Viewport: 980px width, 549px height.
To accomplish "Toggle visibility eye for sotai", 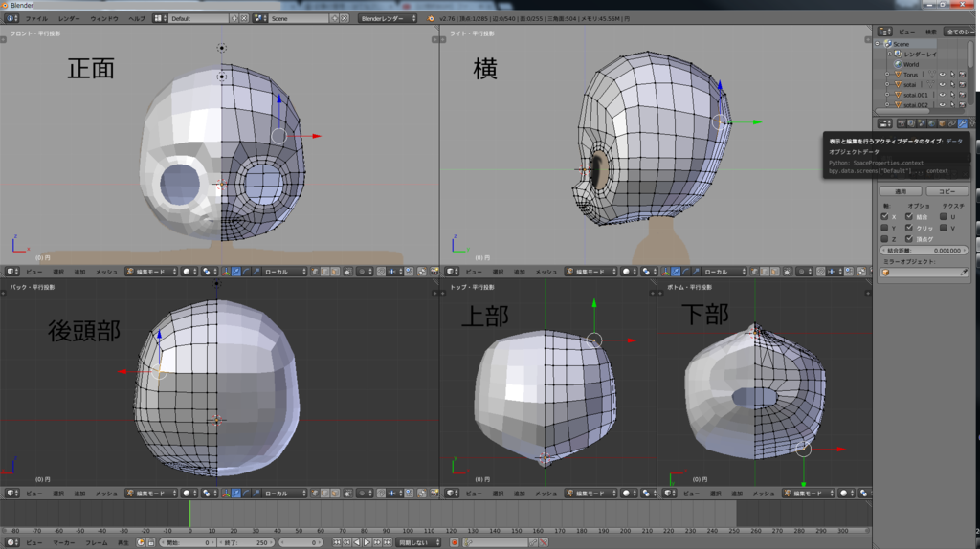I will pos(942,84).
